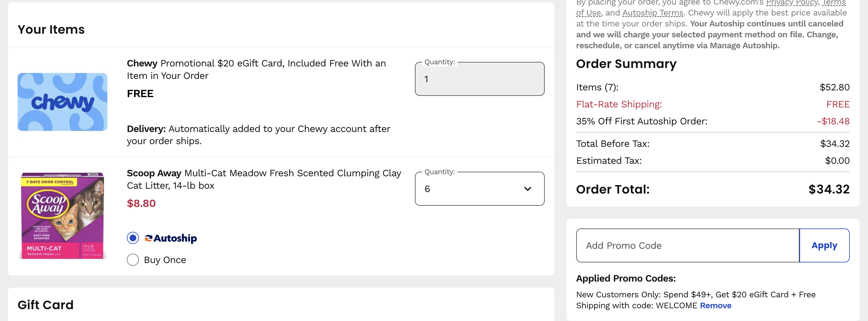This screenshot has width=868, height=321.
Task: Focus the Add Promo Code field
Action: 687,245
